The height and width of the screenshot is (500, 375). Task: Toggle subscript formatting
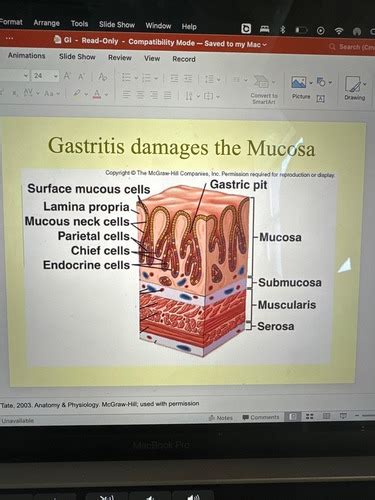pyautogui.click(x=14, y=92)
